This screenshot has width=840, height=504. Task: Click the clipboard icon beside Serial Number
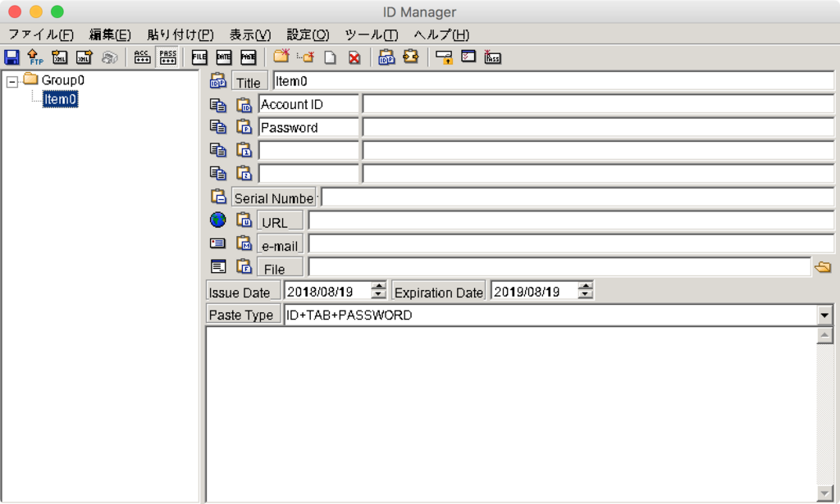point(218,197)
